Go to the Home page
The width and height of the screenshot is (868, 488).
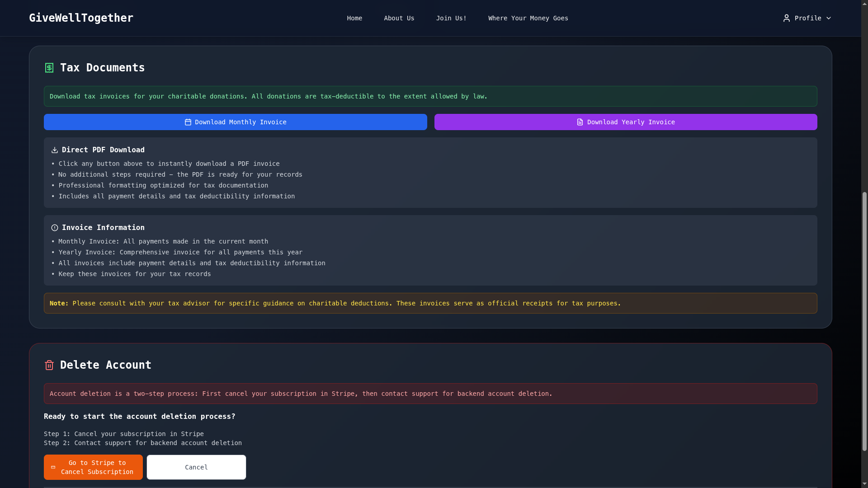pyautogui.click(x=354, y=18)
